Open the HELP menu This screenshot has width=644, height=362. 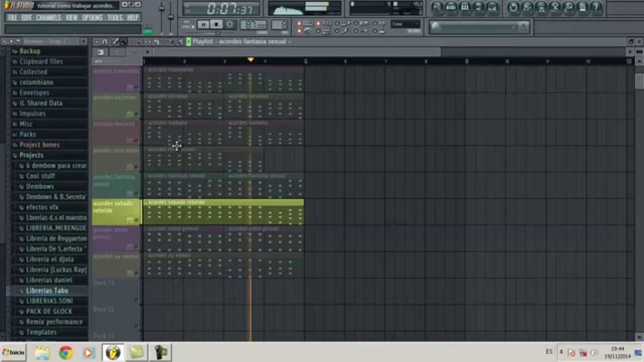click(x=133, y=18)
